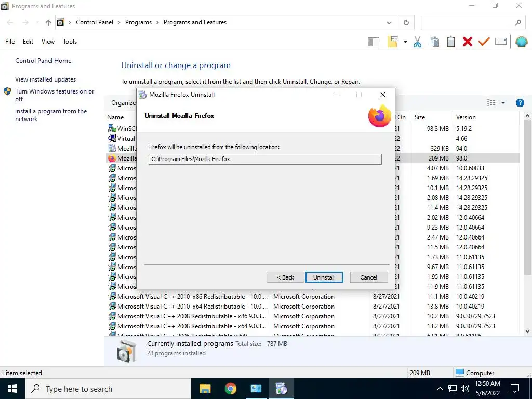Select Mozilla Maintenance Service row version 94.0
532x399 pixels.
pos(313,149)
